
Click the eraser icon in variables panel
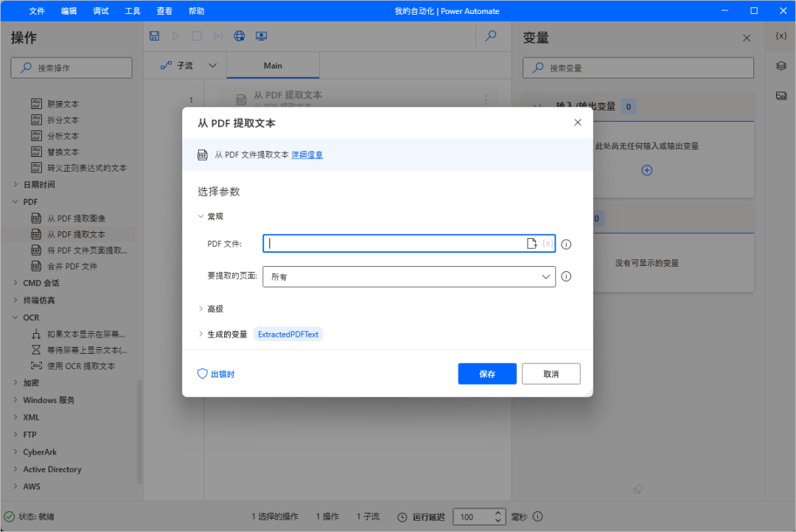click(x=638, y=489)
